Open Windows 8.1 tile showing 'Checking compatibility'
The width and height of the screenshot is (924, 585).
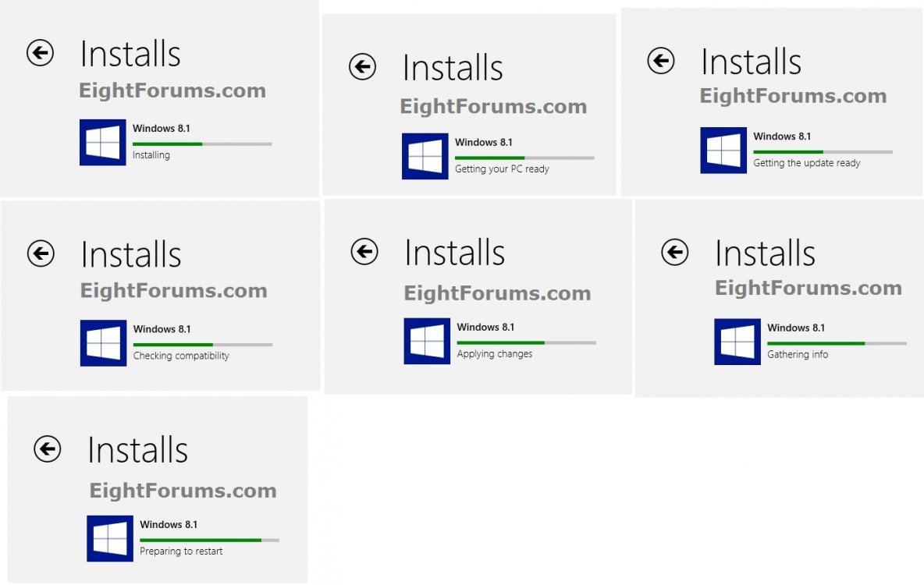[103, 343]
